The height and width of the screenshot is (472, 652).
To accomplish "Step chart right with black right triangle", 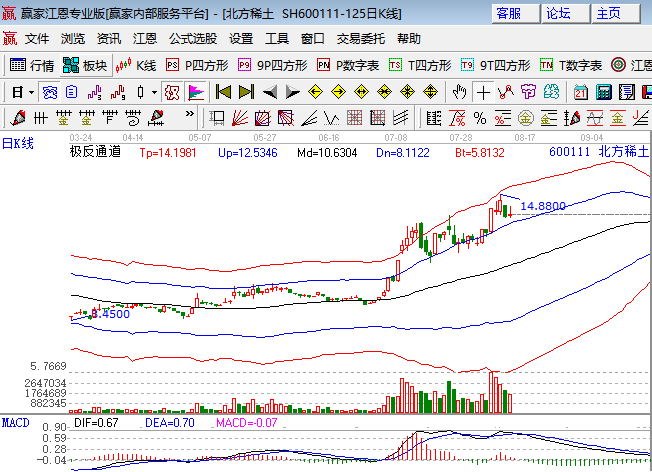I will 293,92.
